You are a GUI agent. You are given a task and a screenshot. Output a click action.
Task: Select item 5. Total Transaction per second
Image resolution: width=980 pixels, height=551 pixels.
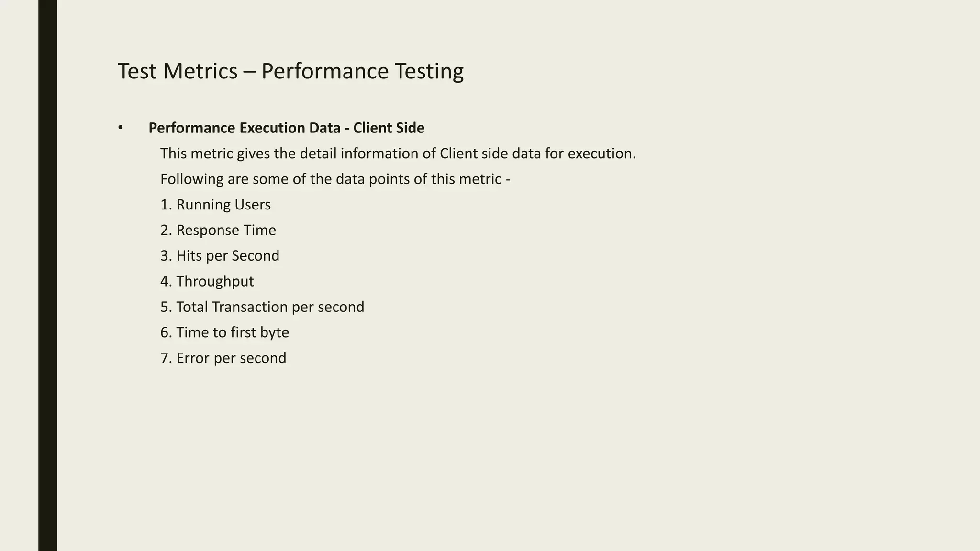262,307
